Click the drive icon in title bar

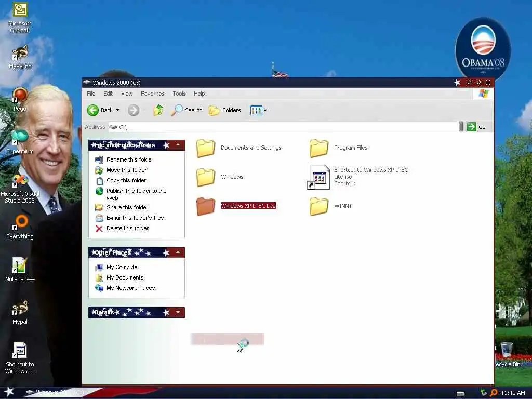[87, 82]
